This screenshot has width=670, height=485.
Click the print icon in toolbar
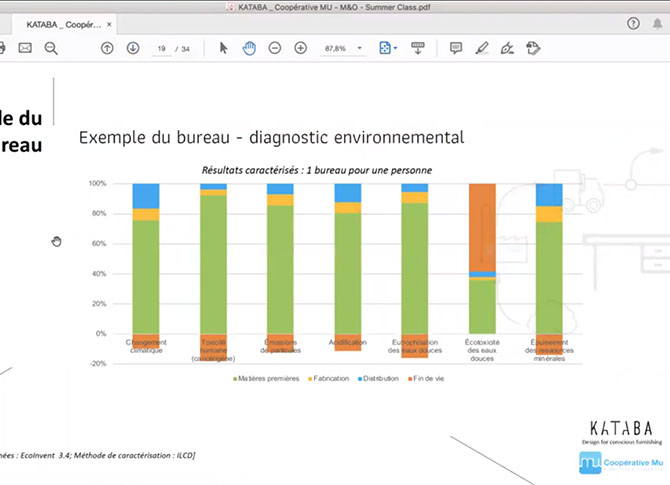pos(3,48)
